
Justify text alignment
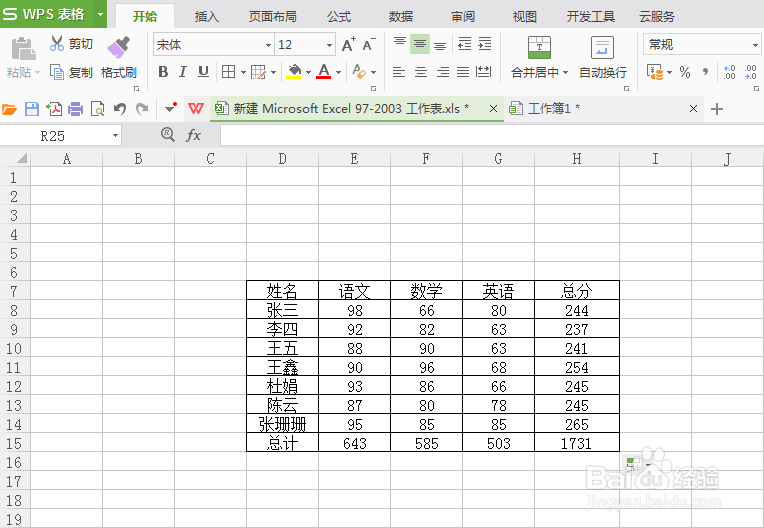pos(463,73)
